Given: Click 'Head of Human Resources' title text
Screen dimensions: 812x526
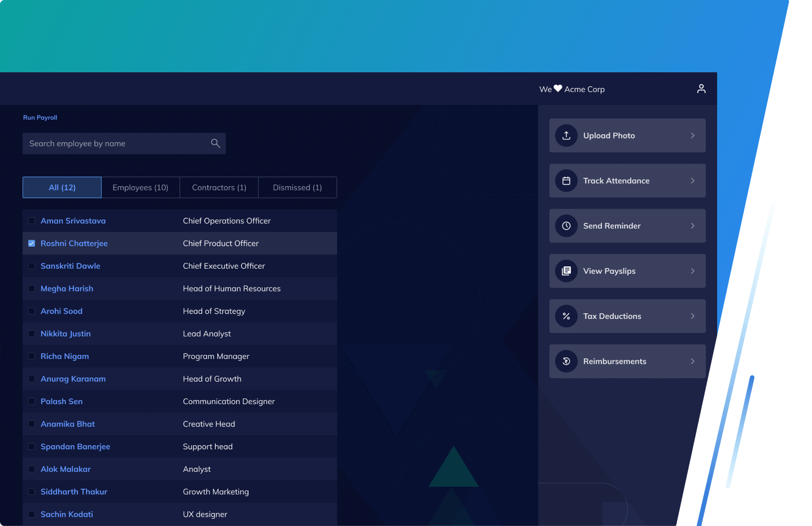Looking at the screenshot, I should click(x=232, y=288).
